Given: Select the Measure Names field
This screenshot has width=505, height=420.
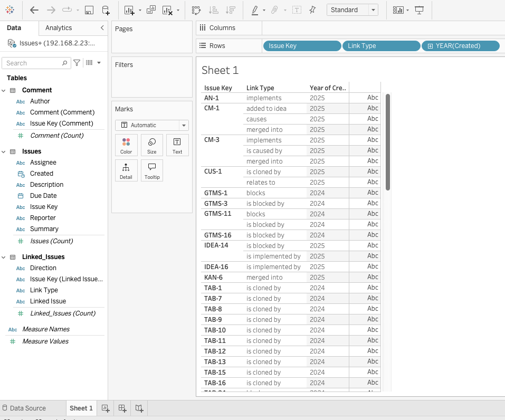Looking at the screenshot, I should (46, 329).
